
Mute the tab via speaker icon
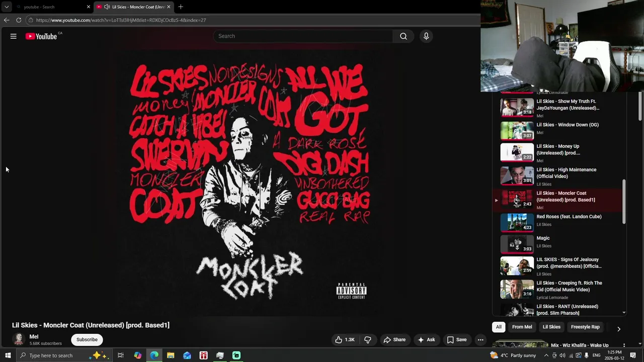point(107,7)
